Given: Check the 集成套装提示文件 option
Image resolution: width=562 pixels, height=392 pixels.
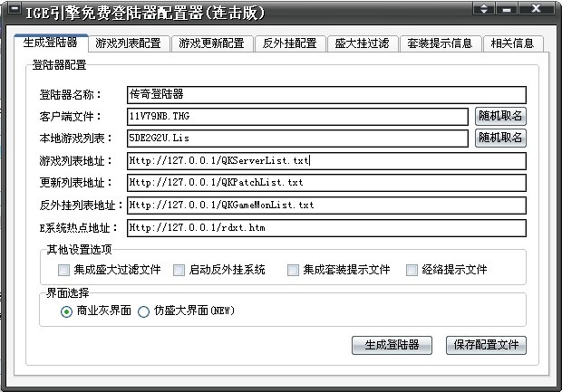Looking at the screenshot, I should pyautogui.click(x=293, y=270).
